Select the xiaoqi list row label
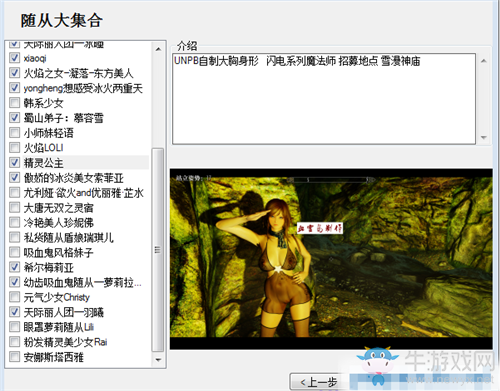Viewport: 500px width, 391px height. [35, 58]
